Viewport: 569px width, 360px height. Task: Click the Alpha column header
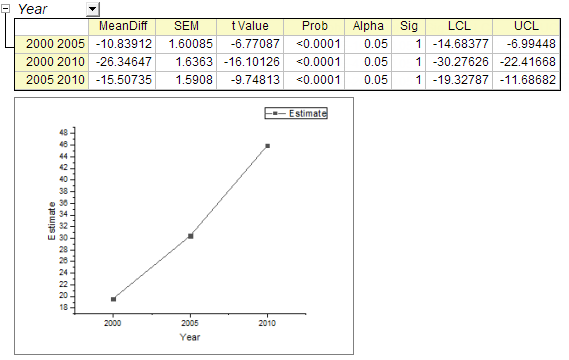[x=368, y=26]
